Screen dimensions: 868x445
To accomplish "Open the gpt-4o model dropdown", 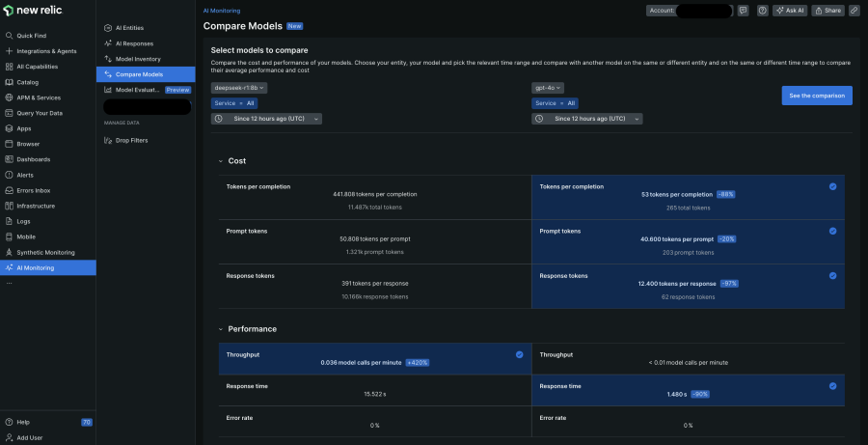I will point(548,88).
